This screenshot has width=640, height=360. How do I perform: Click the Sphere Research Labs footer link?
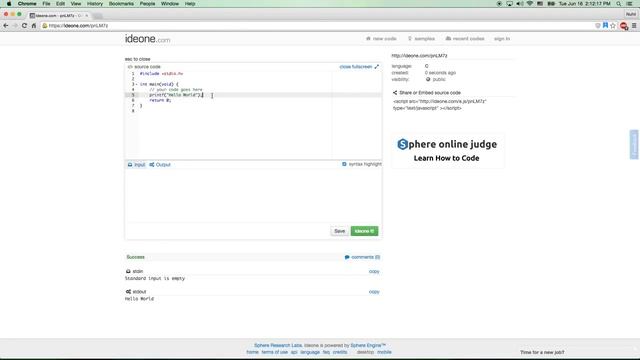coord(278,345)
